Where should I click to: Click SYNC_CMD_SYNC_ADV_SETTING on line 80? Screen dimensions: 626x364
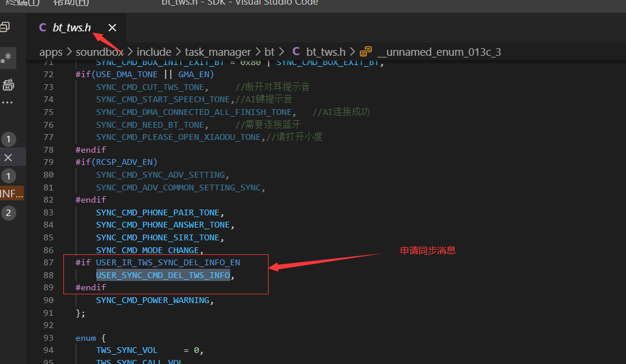pos(160,175)
